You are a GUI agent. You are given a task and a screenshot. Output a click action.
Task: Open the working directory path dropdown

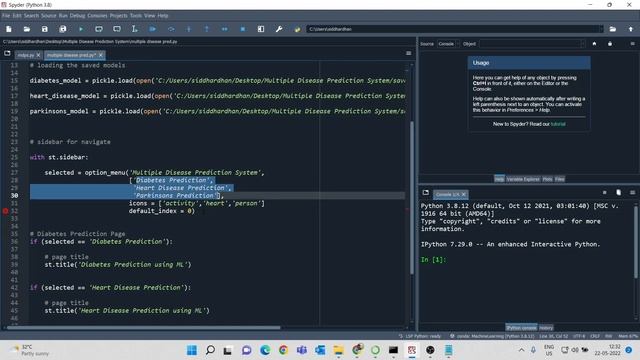click(600, 29)
